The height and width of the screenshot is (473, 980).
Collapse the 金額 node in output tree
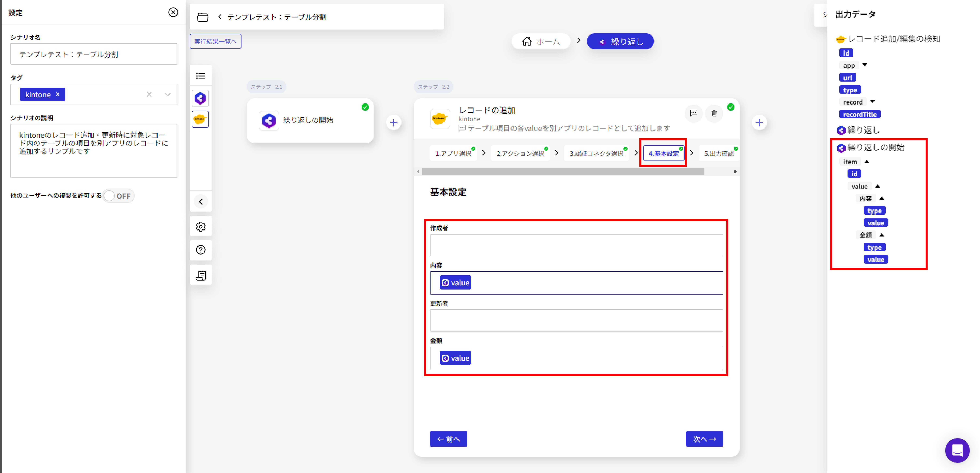coord(881,235)
